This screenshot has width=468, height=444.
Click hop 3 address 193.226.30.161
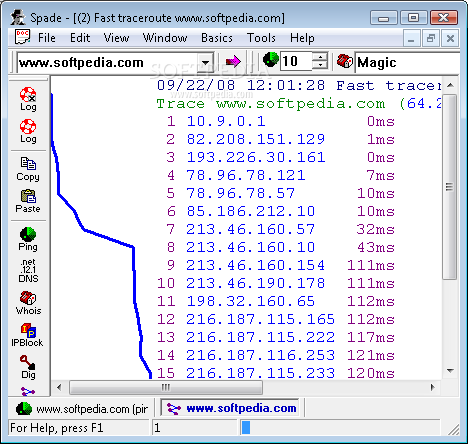pyautogui.click(x=256, y=157)
